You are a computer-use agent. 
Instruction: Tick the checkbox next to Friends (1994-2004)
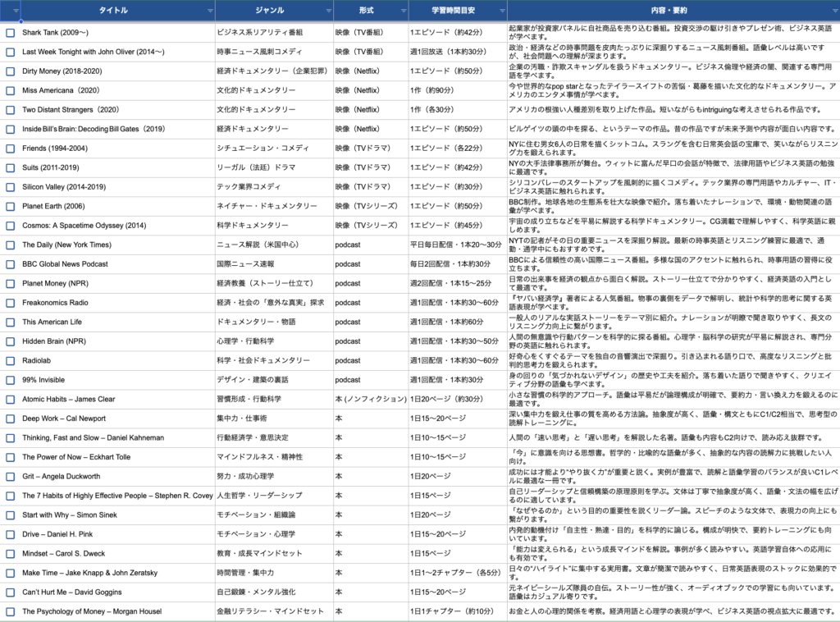coord(11,149)
